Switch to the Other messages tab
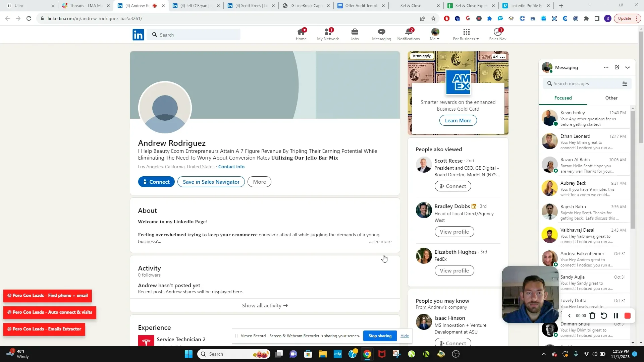The width and height of the screenshot is (644, 362). [x=611, y=98]
